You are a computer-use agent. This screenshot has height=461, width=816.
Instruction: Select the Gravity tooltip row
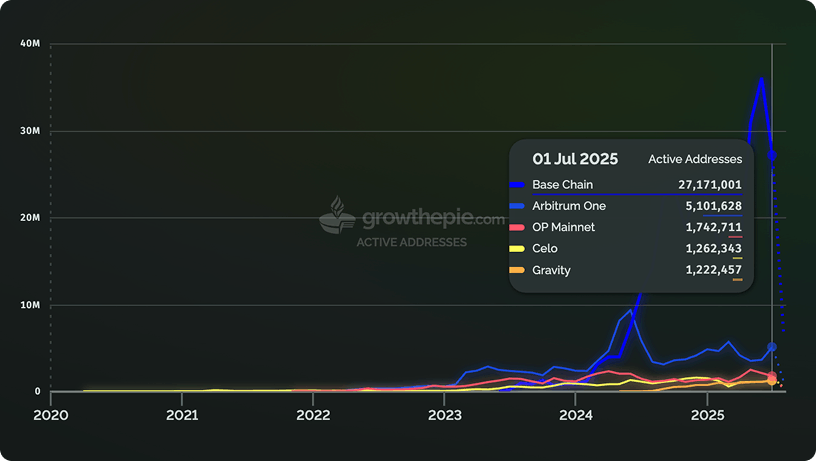click(x=626, y=270)
